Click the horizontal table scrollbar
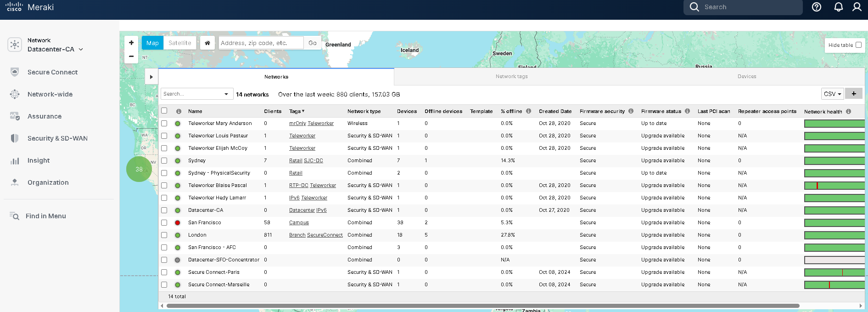The image size is (868, 312). click(x=483, y=306)
